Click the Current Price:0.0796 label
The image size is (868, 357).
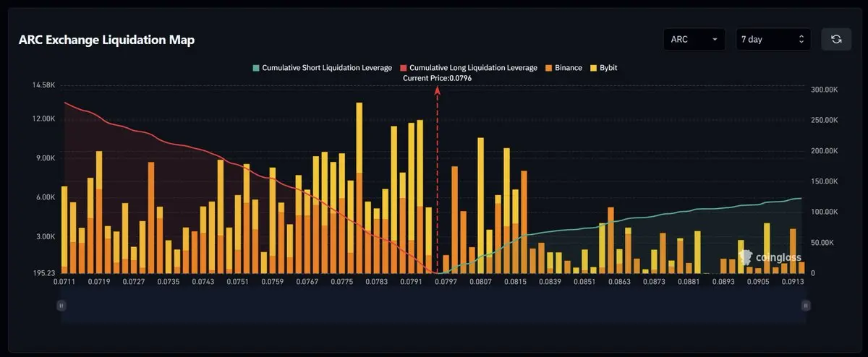(437, 77)
